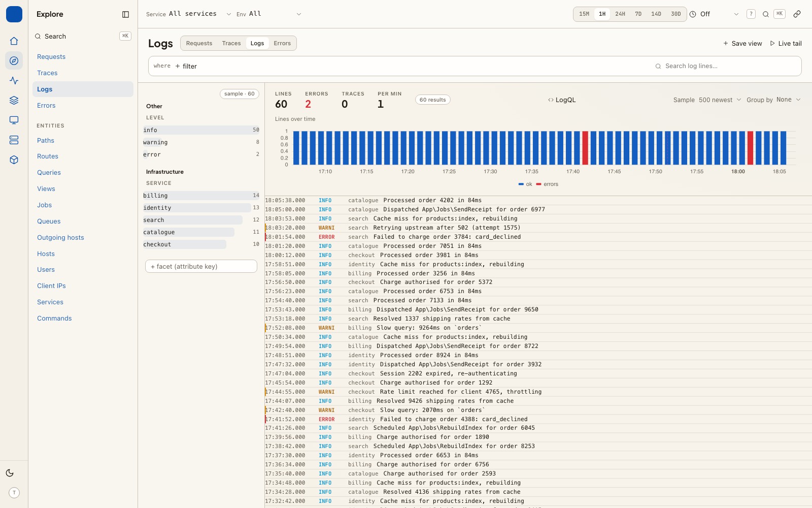Select the 14D time range
The width and height of the screenshot is (812, 508).
tap(656, 14)
